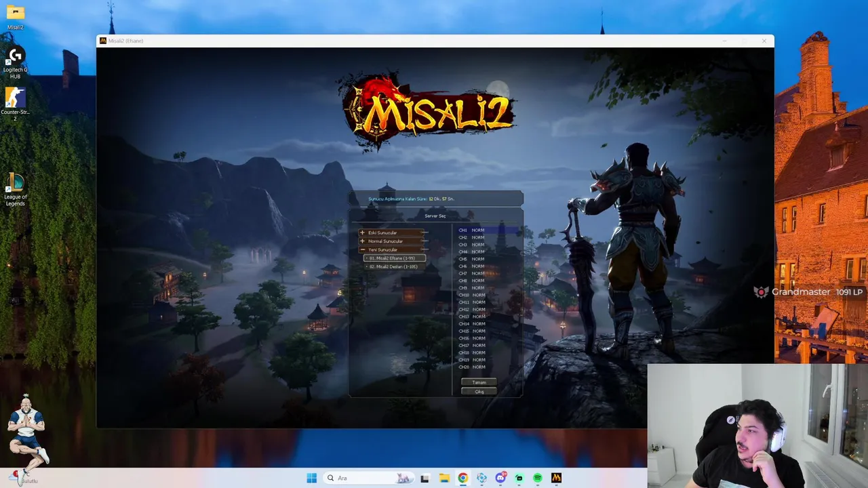Viewport: 868px width, 488px height.
Task: Open Counter-Strike 2 desktop shortcut
Action: click(15, 104)
